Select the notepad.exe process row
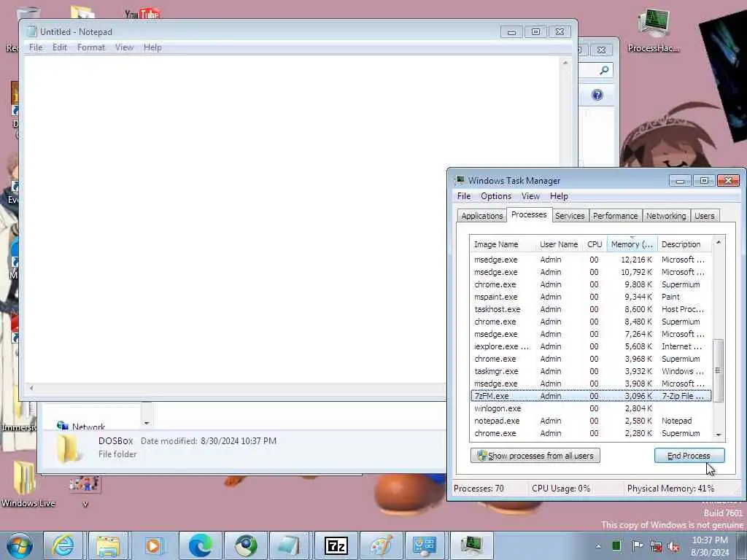The image size is (747, 560). 591,421
